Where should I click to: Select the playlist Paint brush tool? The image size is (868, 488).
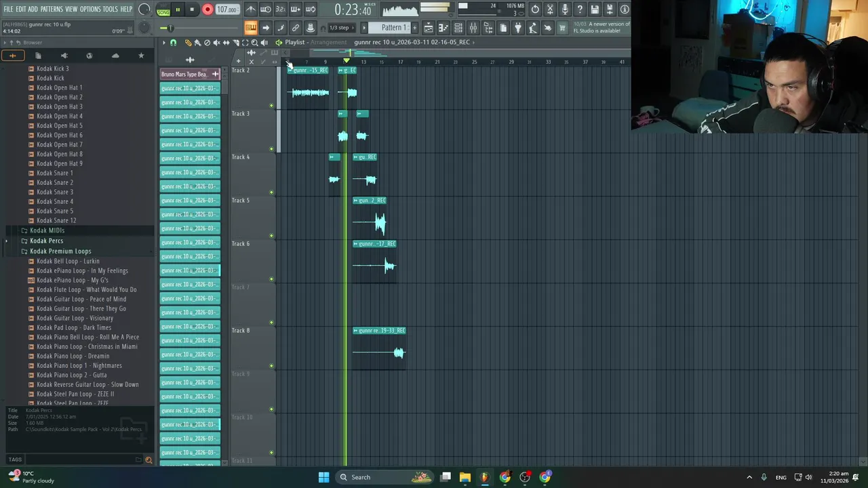(x=197, y=42)
